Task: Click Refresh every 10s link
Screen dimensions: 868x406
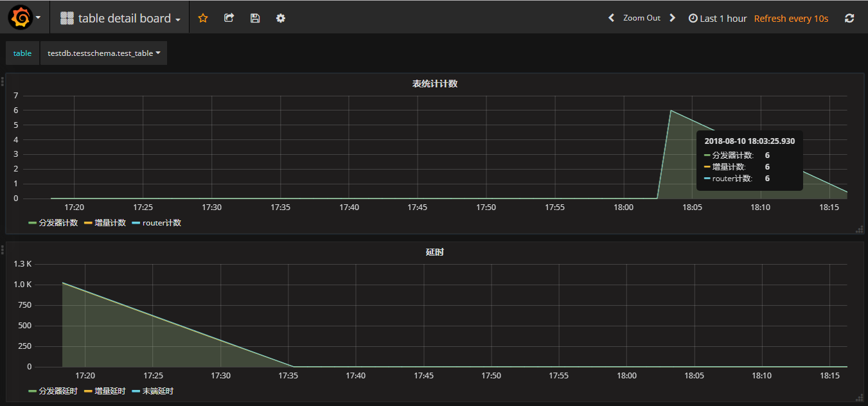Action: click(x=791, y=19)
